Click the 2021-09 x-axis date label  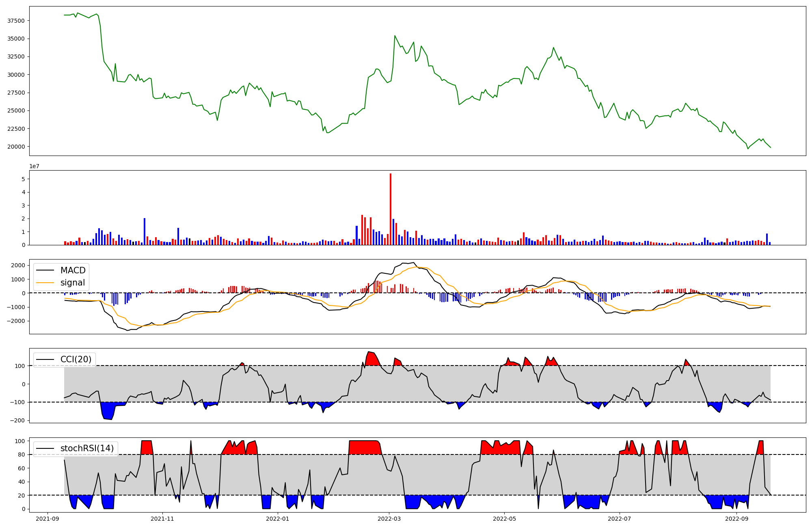click(48, 519)
